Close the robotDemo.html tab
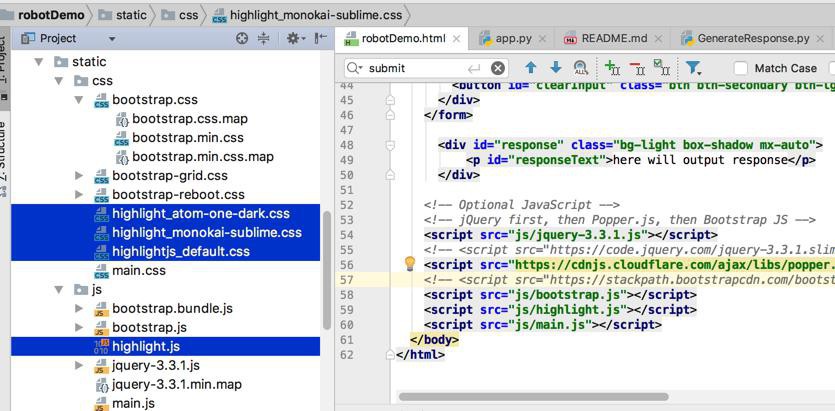The image size is (835, 411). pyautogui.click(x=456, y=39)
